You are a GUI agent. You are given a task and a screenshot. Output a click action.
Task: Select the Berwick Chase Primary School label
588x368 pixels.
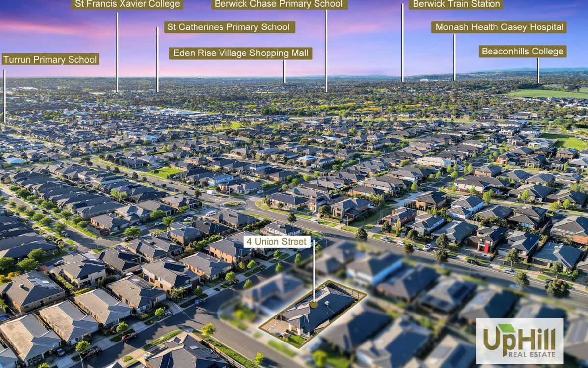coord(279,4)
